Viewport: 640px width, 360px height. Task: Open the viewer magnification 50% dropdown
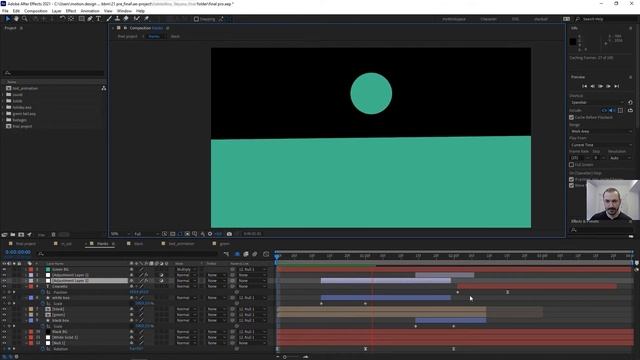120,234
